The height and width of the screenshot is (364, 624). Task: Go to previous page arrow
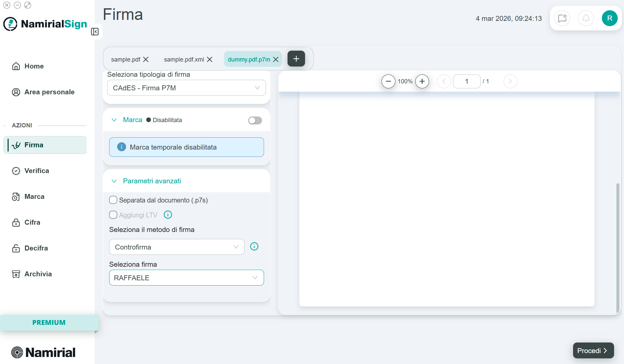444,81
